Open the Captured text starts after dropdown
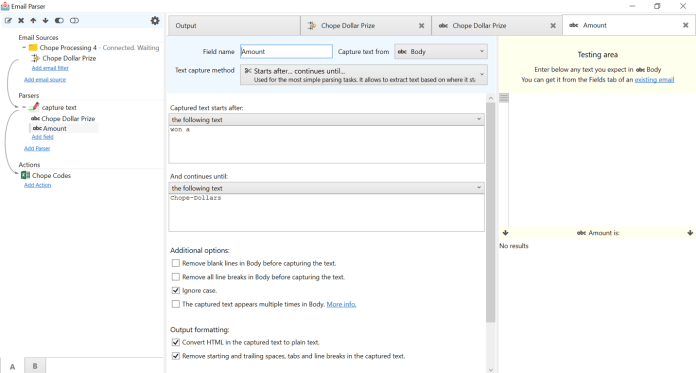Viewport: 696px width, 373px height. pos(326,119)
